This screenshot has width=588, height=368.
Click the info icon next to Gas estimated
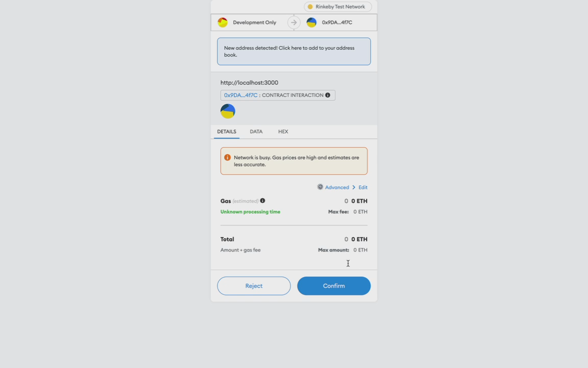(262, 201)
